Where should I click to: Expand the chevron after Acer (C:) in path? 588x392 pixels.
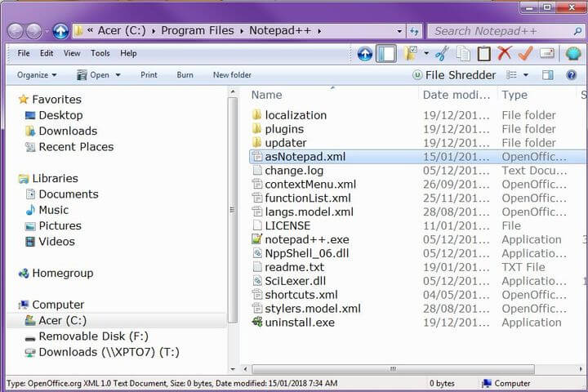pyautogui.click(x=154, y=31)
